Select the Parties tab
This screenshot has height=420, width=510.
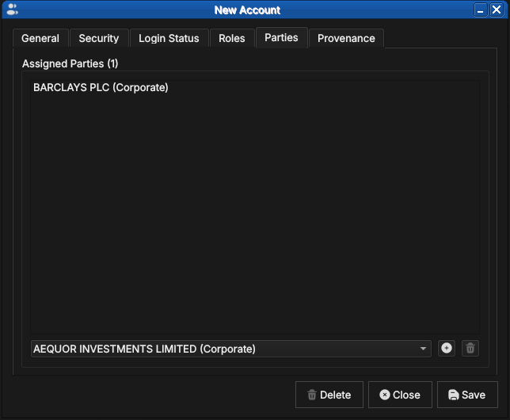click(x=281, y=38)
